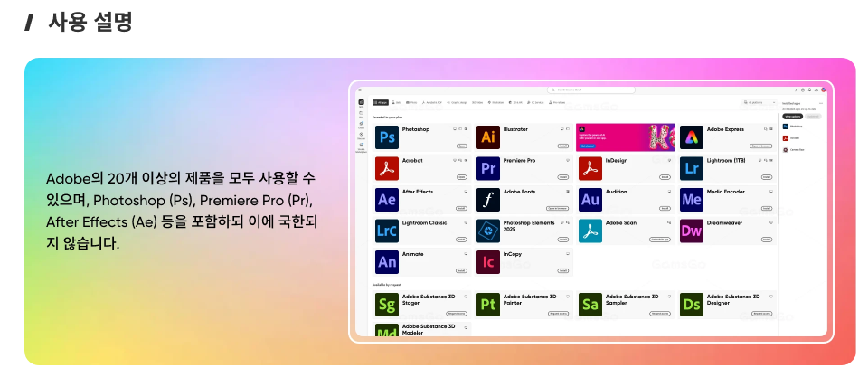Click the Substance 3D Modeler Md icon

point(387,331)
